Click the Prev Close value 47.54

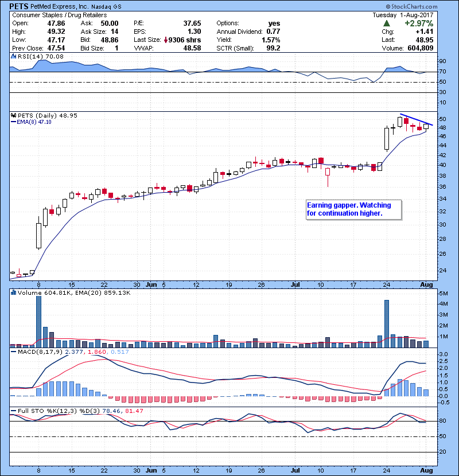click(x=56, y=48)
